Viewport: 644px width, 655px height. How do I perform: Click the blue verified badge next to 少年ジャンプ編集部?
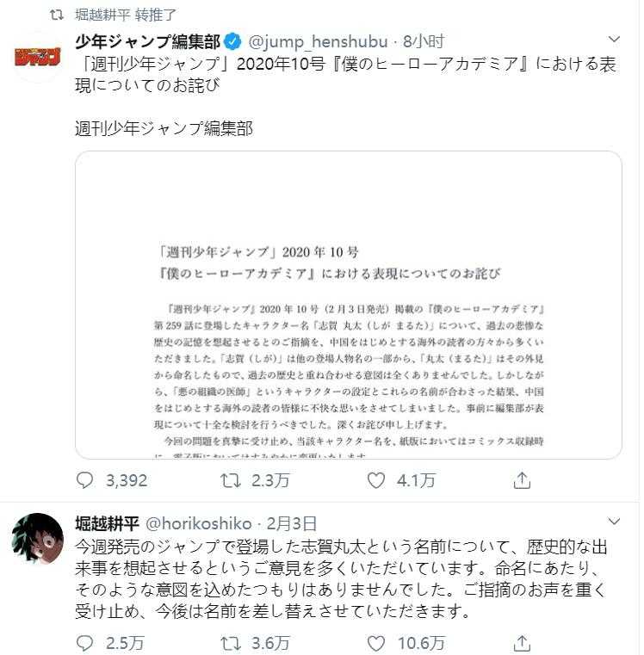(x=232, y=41)
